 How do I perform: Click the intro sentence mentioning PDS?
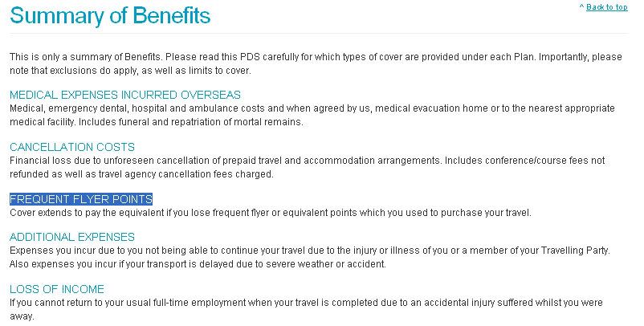[316, 57]
